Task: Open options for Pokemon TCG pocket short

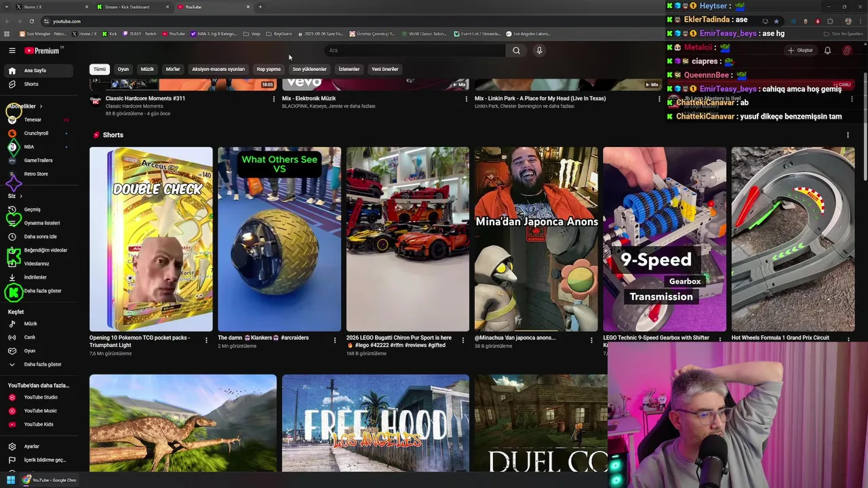Action: click(206, 340)
